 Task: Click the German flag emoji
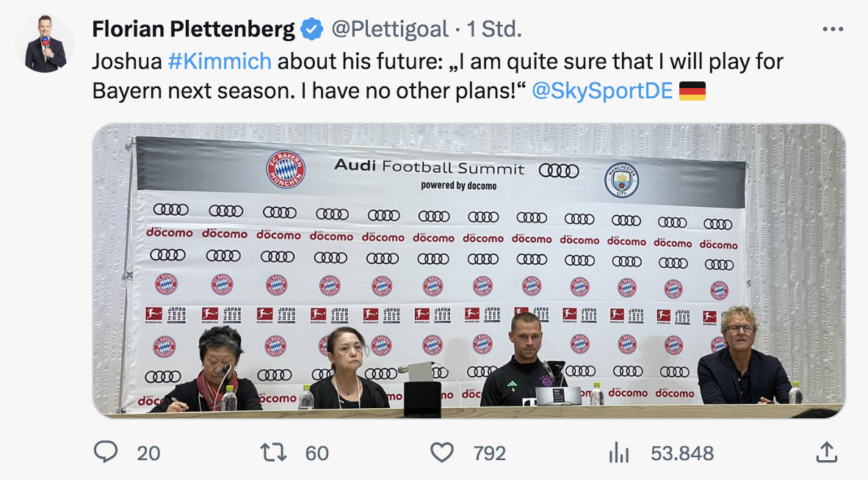pos(692,91)
